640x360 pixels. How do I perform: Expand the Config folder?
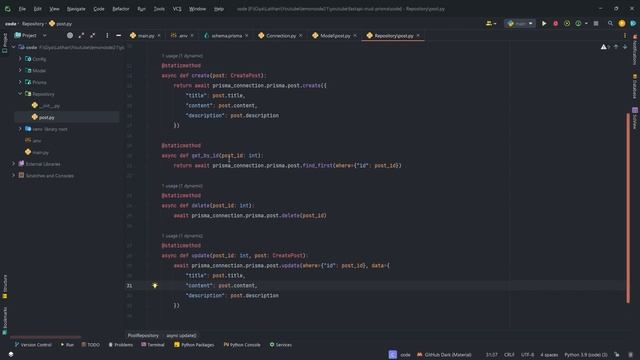(20, 59)
